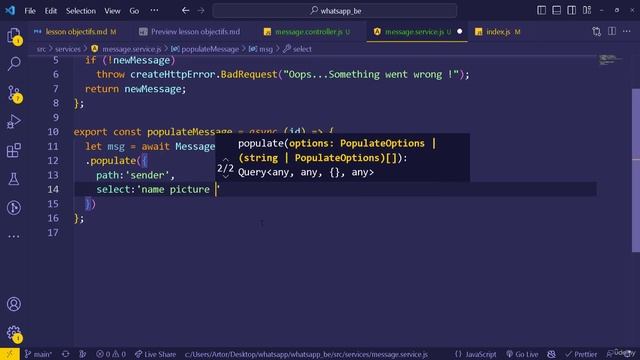Toggle the bottom panel layout icon
Image resolution: width=640 pixels, height=360 pixels.
[556, 11]
